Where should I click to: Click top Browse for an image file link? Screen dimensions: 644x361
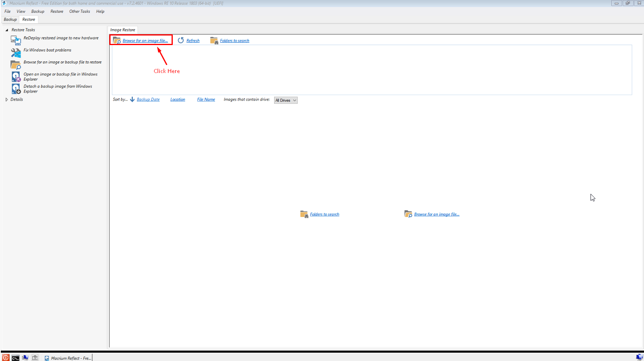145,41
